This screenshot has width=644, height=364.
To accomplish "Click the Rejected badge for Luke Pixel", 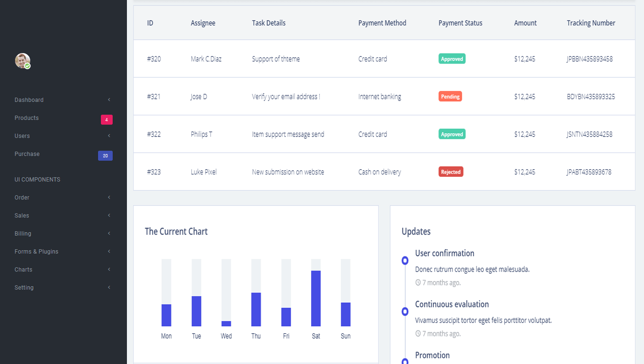I will tap(451, 172).
